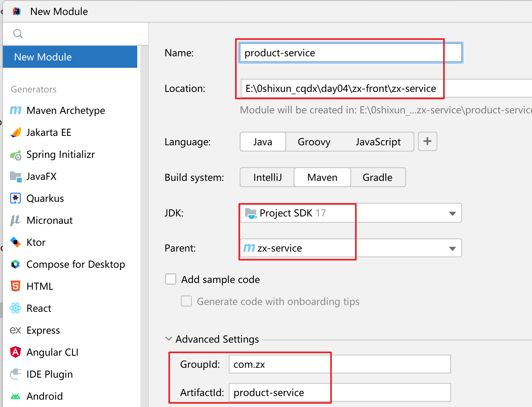Click the Ktor icon
This screenshot has width=532, height=407.
point(15,242)
